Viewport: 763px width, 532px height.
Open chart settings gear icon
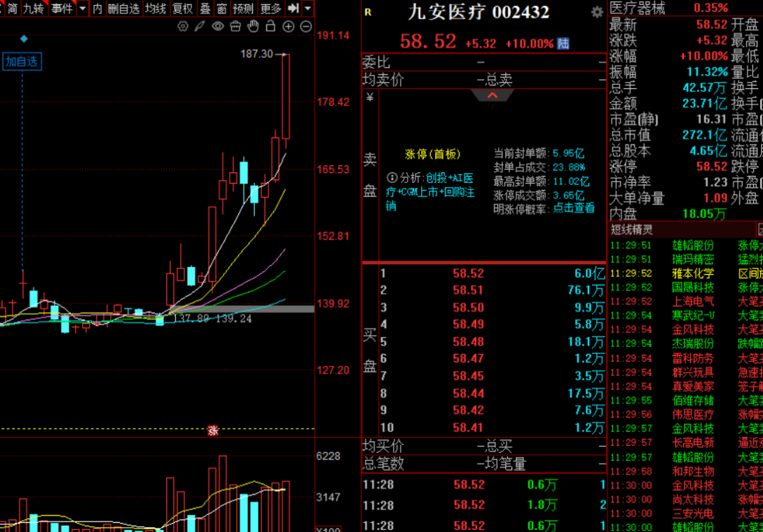coord(183,26)
